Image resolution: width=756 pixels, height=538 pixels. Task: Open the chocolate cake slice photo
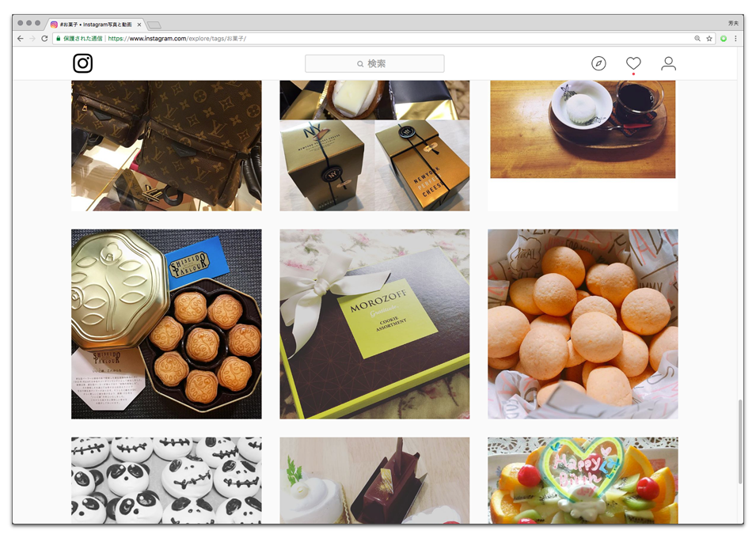pyautogui.click(x=374, y=480)
